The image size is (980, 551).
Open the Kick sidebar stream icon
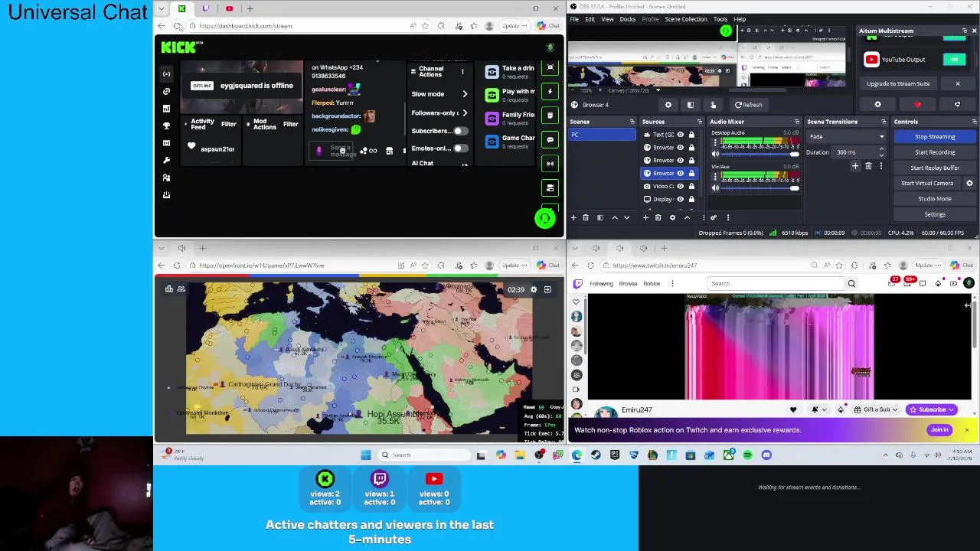pos(166,74)
